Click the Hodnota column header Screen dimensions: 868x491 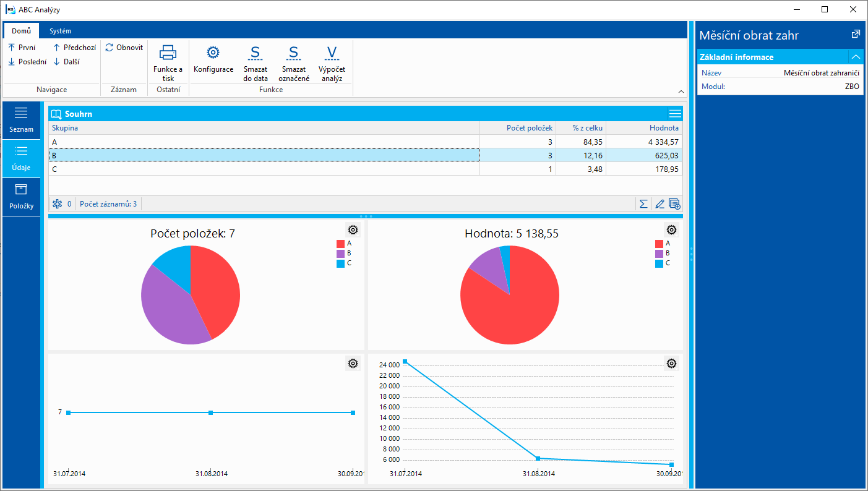643,128
